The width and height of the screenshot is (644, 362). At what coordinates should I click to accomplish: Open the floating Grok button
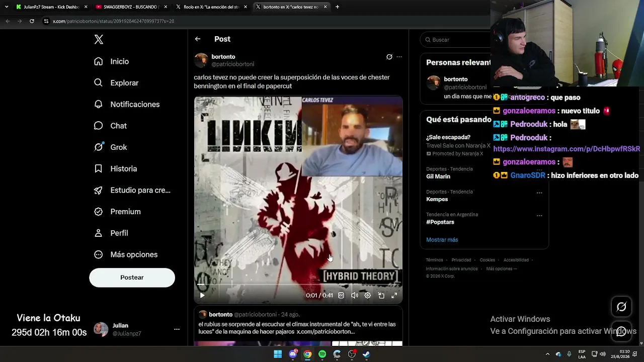coord(621,307)
